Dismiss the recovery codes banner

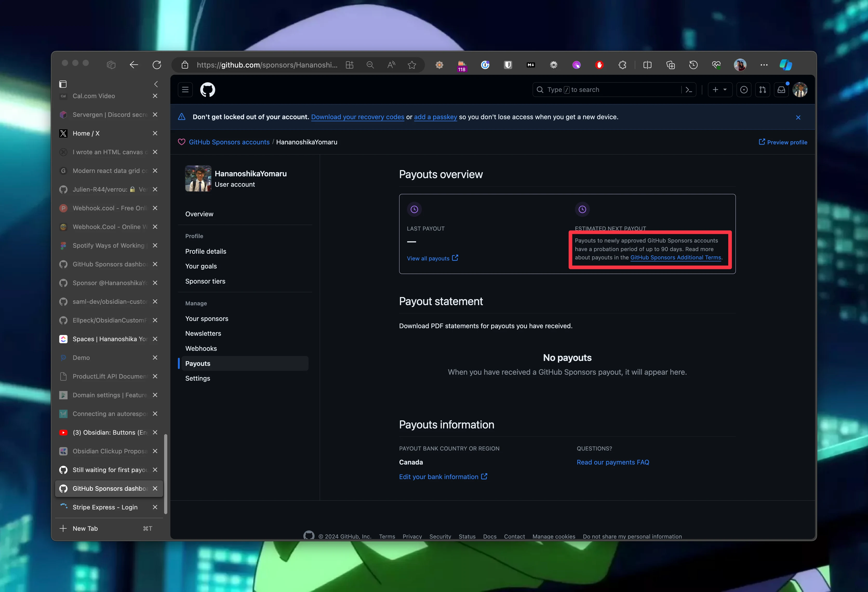(798, 117)
